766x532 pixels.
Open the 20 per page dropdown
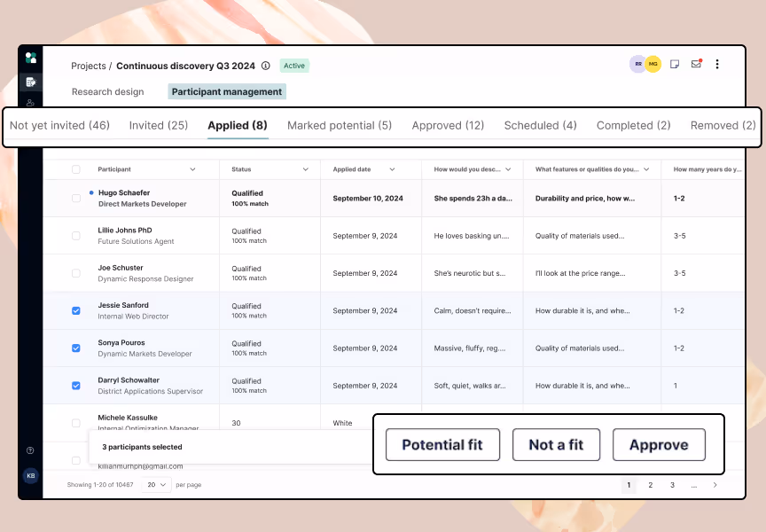(x=156, y=485)
